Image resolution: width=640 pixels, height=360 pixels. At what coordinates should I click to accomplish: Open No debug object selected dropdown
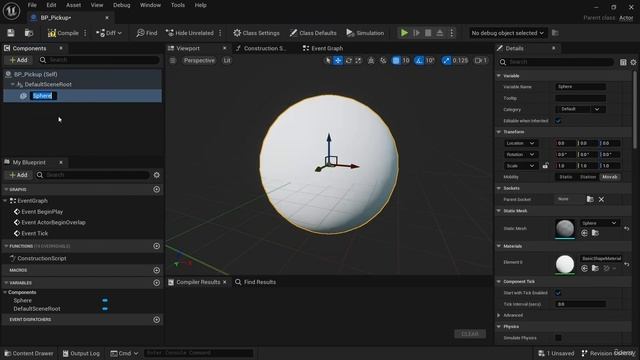(x=507, y=33)
